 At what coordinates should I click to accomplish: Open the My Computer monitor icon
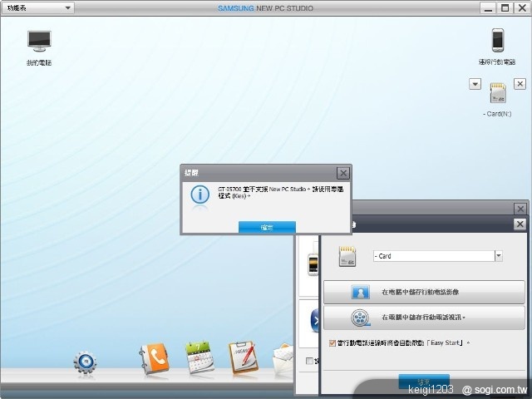click(x=38, y=42)
